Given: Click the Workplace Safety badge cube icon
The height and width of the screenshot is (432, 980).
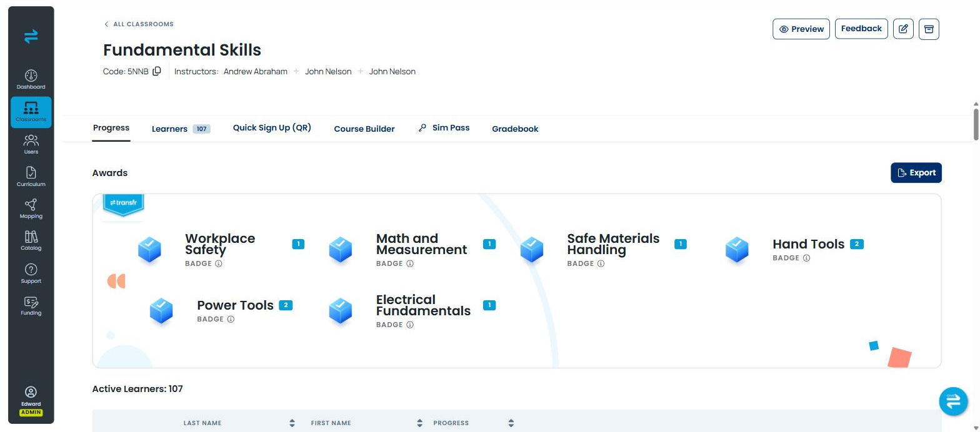Looking at the screenshot, I should tap(150, 250).
